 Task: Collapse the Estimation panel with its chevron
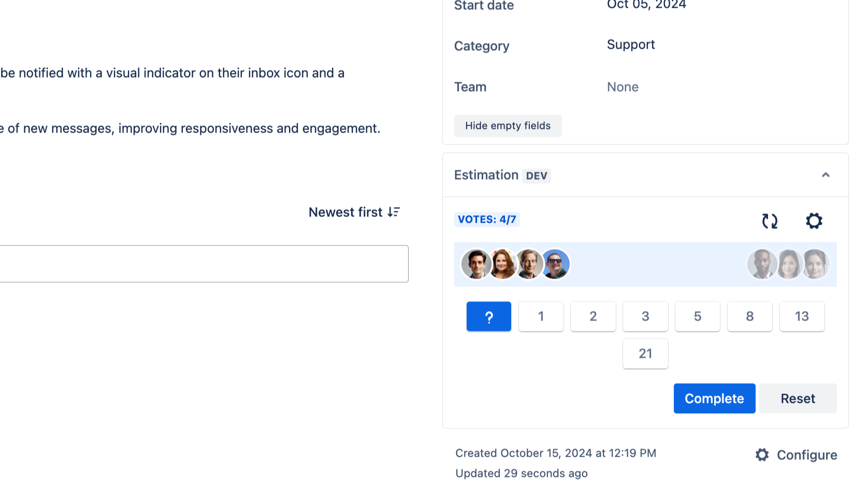pyautogui.click(x=826, y=175)
